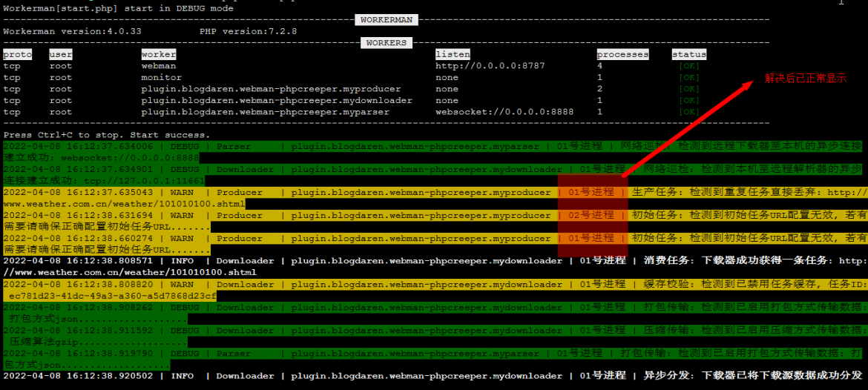The height and width of the screenshot is (390, 868).
Task: Click the 16:12:38.808820 WARN Downloader timestamp
Action: (78, 284)
